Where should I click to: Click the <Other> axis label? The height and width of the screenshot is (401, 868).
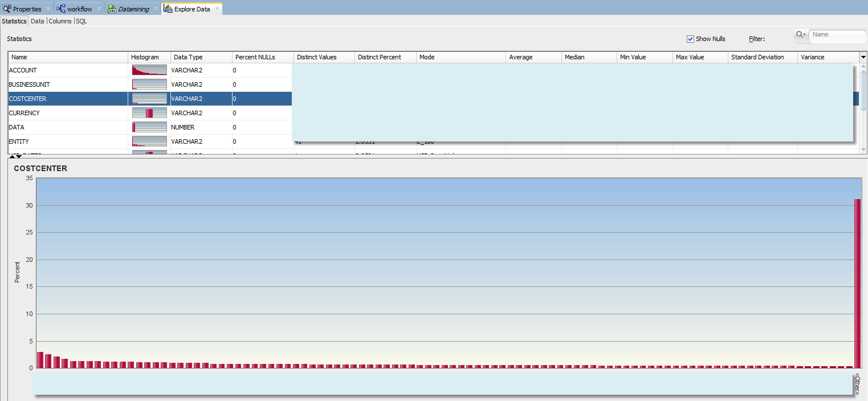tap(857, 383)
